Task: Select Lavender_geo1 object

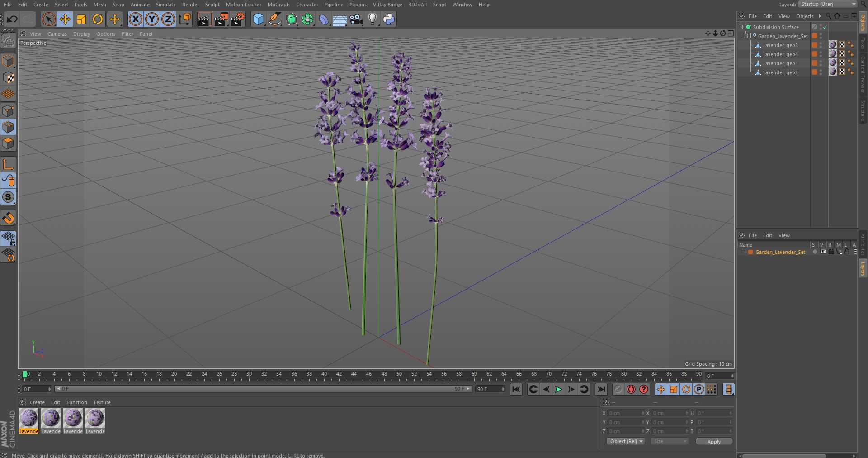Action: click(x=780, y=63)
